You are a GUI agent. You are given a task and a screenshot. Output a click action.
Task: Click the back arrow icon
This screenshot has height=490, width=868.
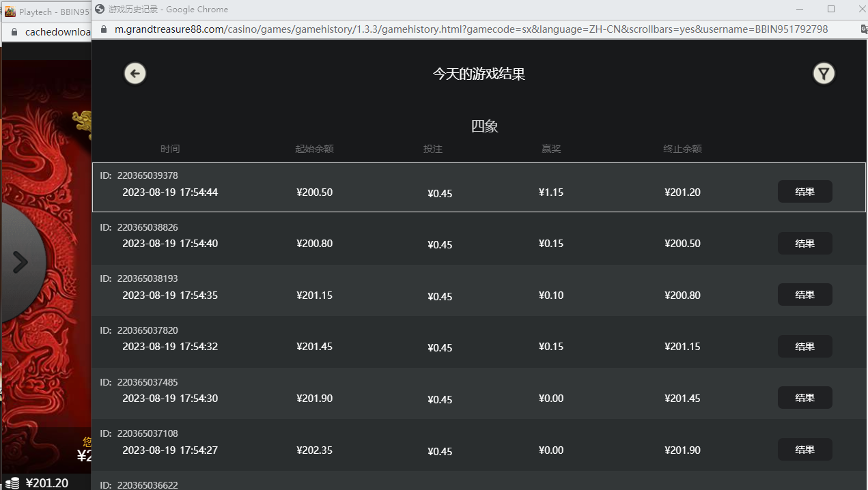(x=135, y=74)
